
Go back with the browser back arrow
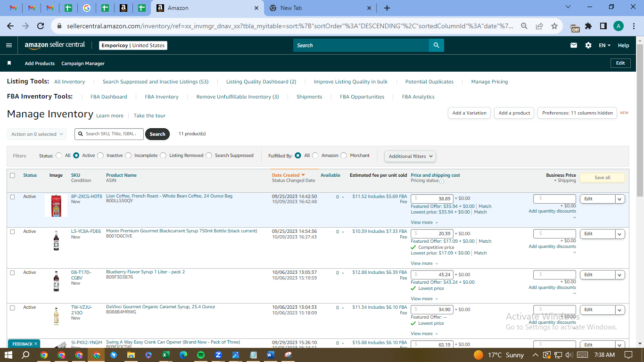pyautogui.click(x=10, y=26)
